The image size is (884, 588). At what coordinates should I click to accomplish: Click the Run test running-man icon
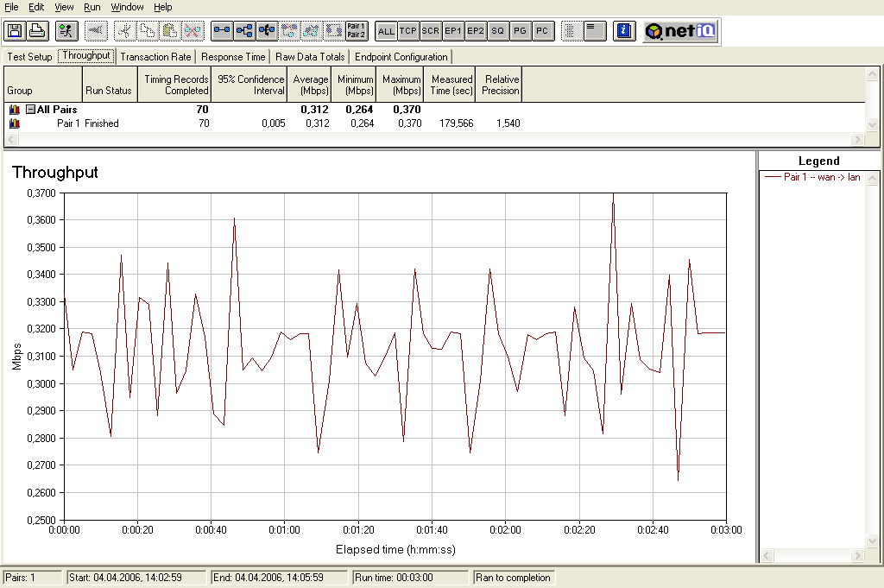click(x=66, y=30)
